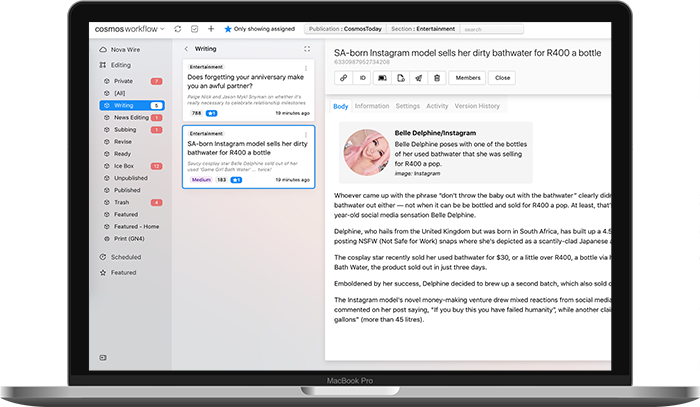Click the document copy icon button
This screenshot has height=407, width=700.
click(400, 78)
